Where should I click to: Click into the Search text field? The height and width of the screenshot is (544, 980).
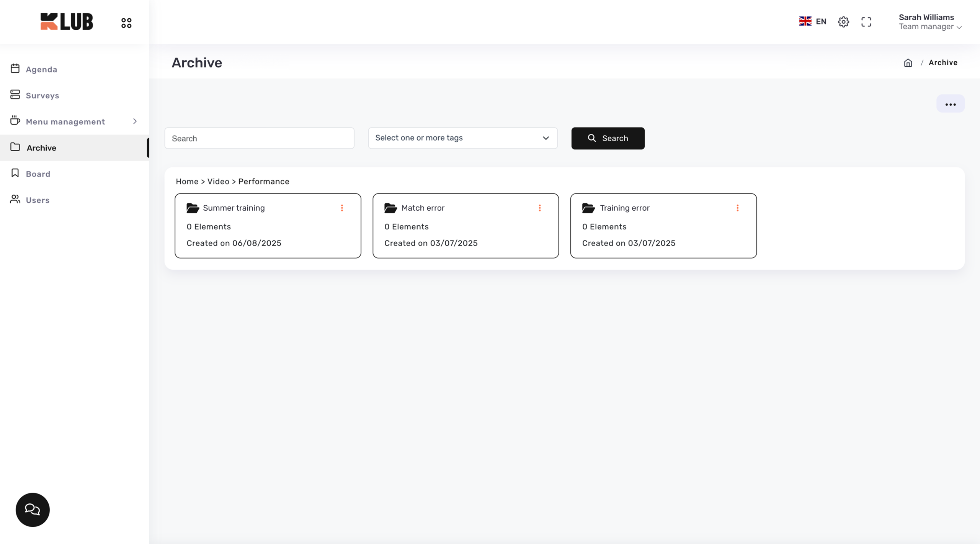(x=259, y=138)
